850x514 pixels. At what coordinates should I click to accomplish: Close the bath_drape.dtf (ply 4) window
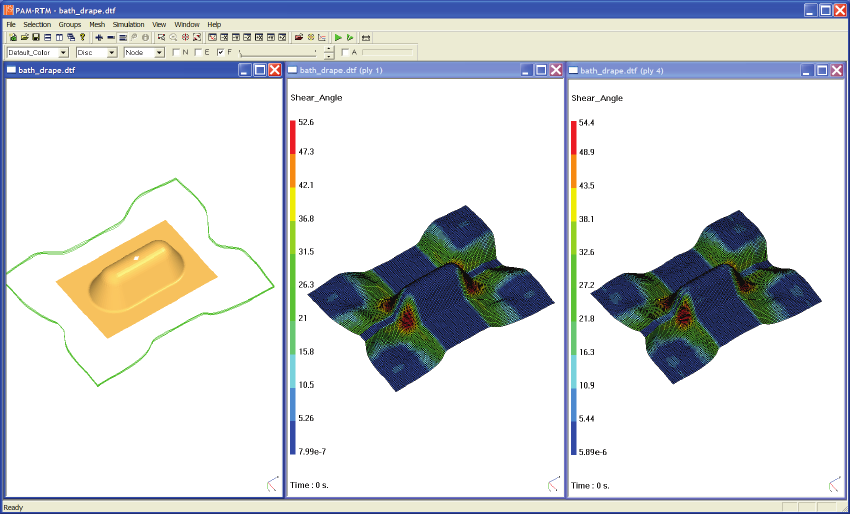coord(836,70)
